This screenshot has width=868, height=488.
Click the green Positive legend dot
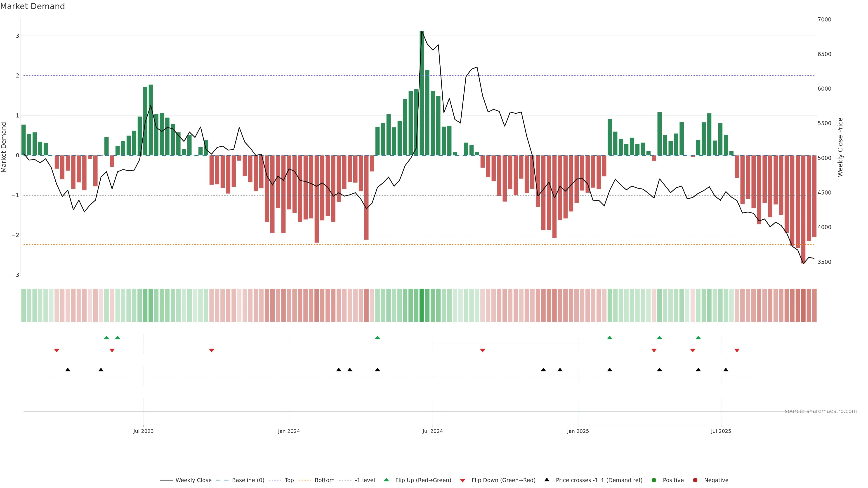pos(654,480)
